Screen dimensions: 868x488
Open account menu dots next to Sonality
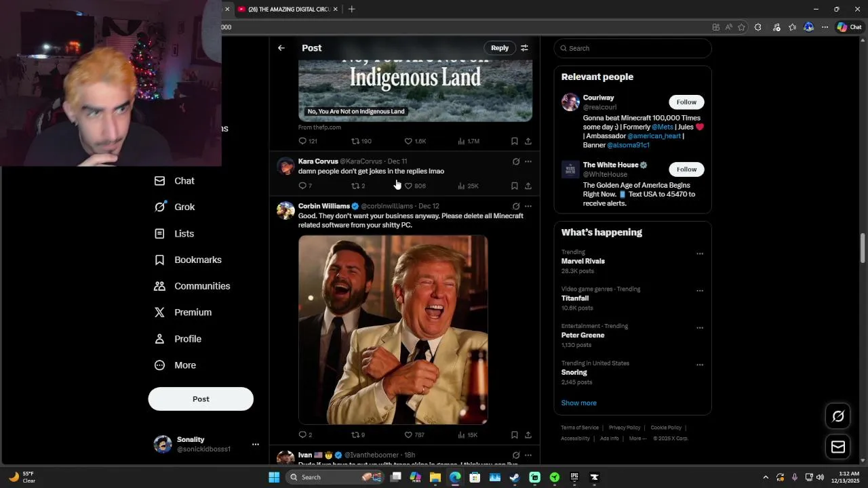pos(256,445)
